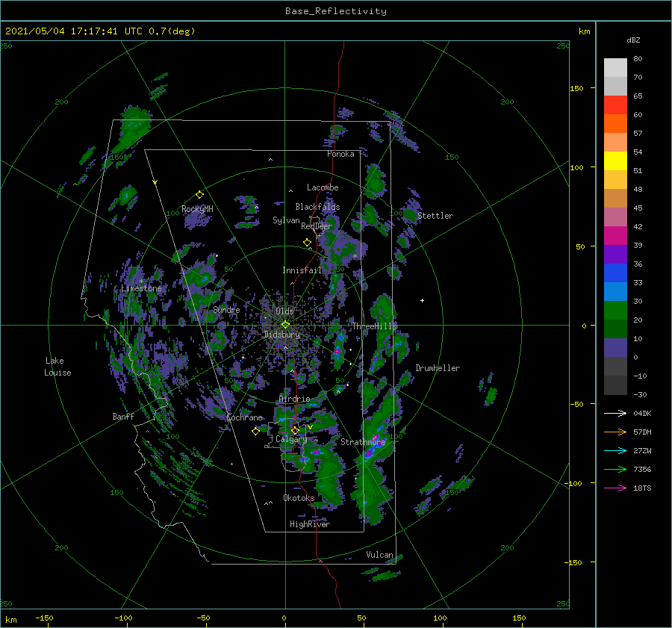Click the Banff label
Screen dimensions: 672x628
123,416
